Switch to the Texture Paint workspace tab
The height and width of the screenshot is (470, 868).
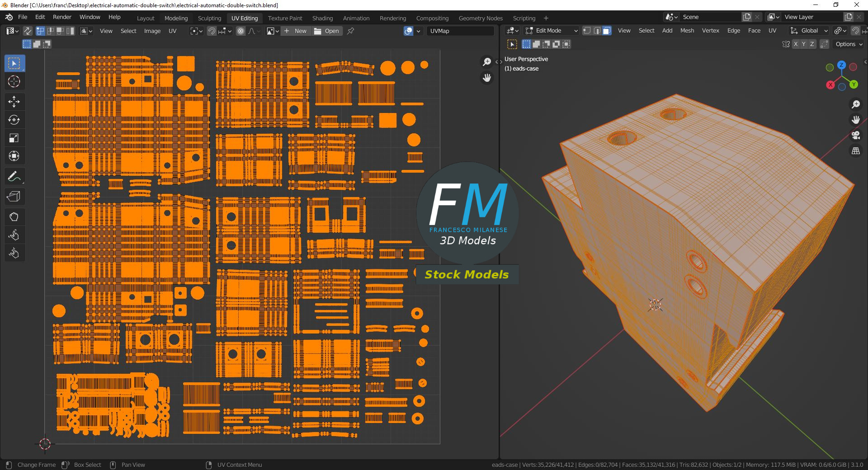click(x=285, y=18)
